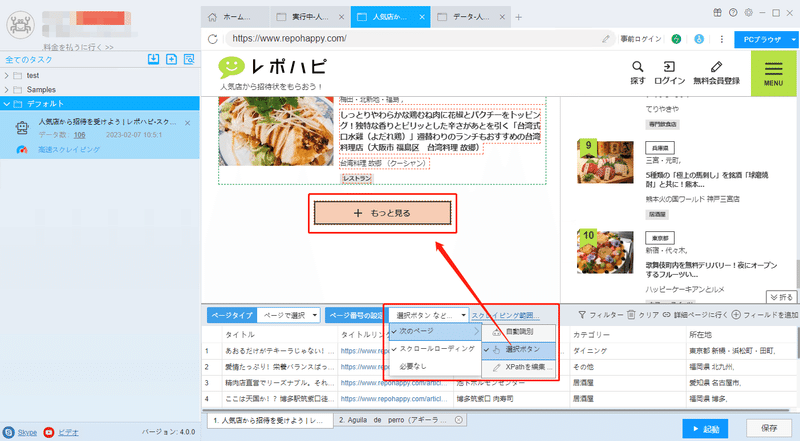Select bottom tab 2. Aguila de perro
The width and height of the screenshot is (800, 441).
pos(401,420)
